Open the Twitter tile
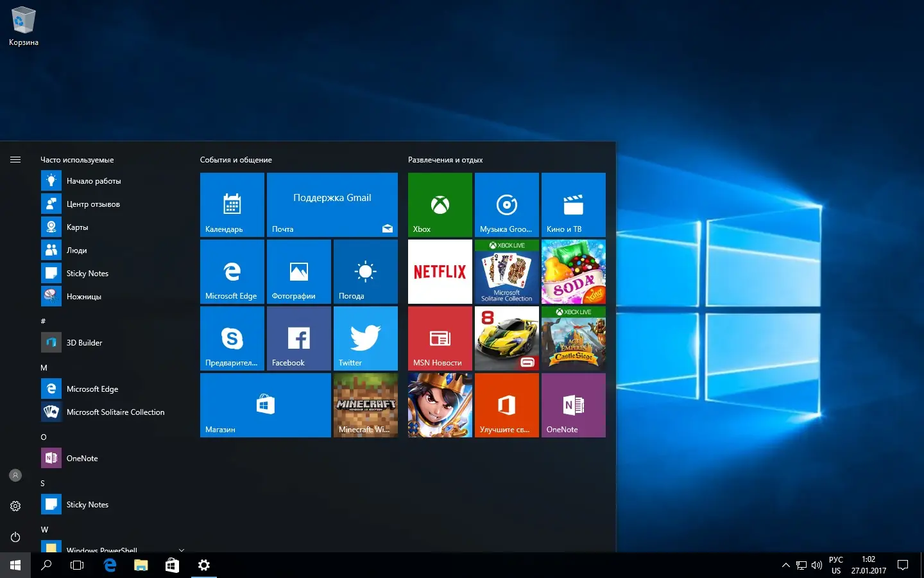924x578 pixels. (365, 338)
